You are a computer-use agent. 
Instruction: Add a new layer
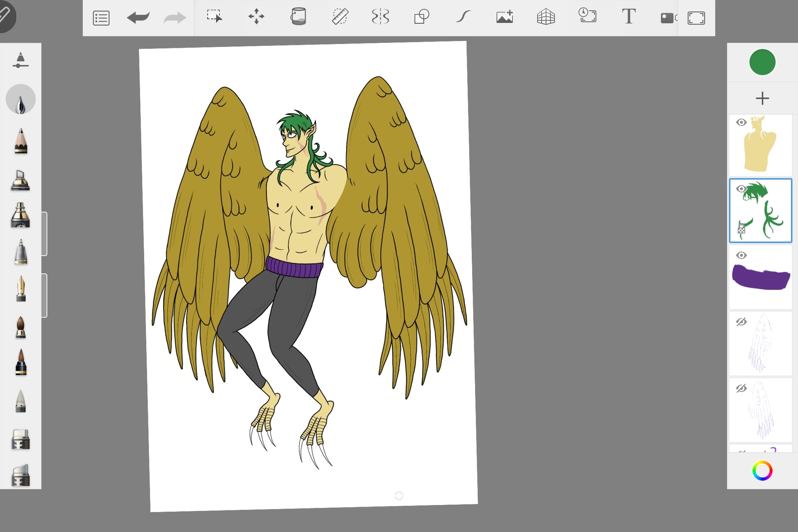click(762, 99)
